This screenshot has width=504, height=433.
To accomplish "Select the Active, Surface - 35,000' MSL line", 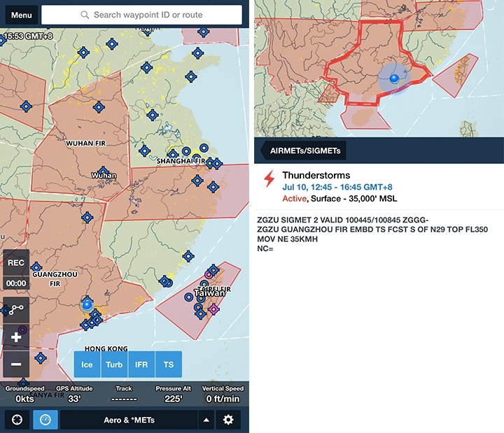I will 339,199.
